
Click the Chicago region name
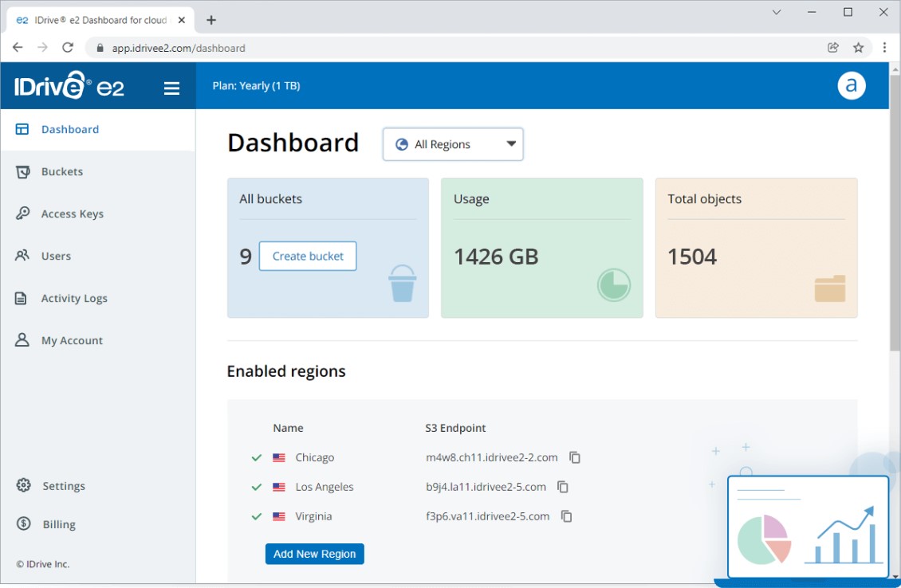click(314, 457)
